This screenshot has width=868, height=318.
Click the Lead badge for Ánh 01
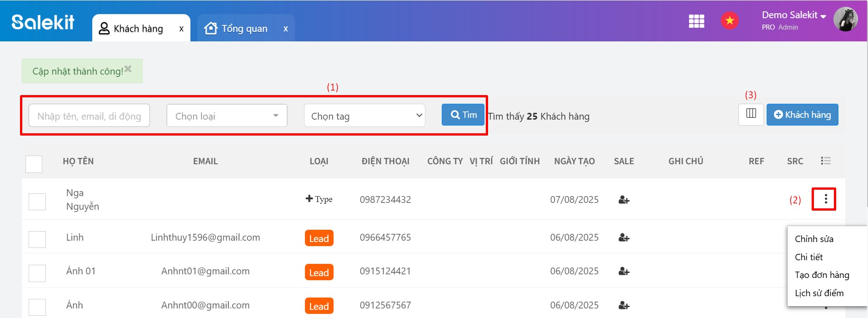(319, 273)
